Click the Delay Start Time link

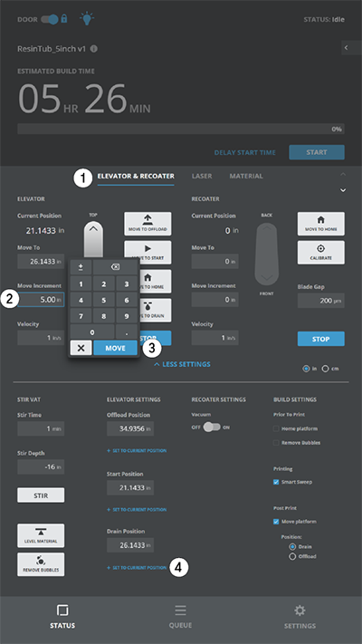point(245,152)
